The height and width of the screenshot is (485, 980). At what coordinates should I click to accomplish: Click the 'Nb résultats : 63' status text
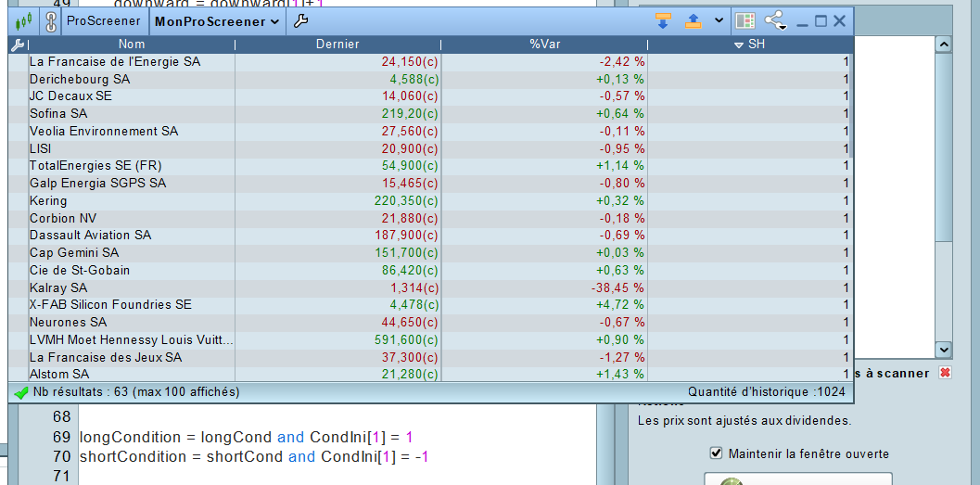(x=135, y=392)
